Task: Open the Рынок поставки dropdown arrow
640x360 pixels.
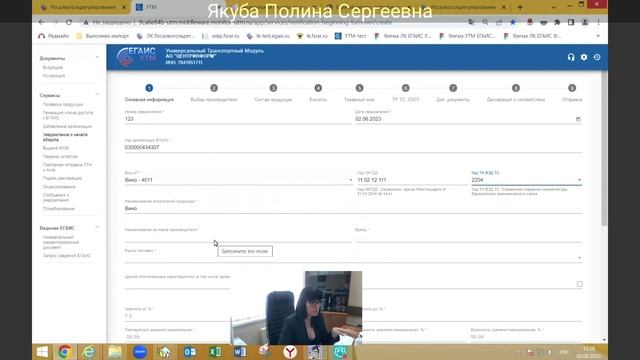Action: click(579, 258)
